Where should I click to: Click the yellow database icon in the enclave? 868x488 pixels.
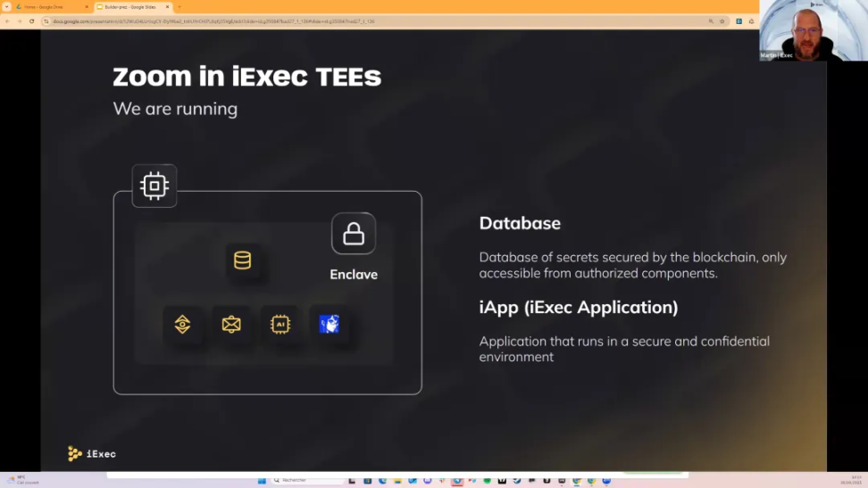[242, 261]
